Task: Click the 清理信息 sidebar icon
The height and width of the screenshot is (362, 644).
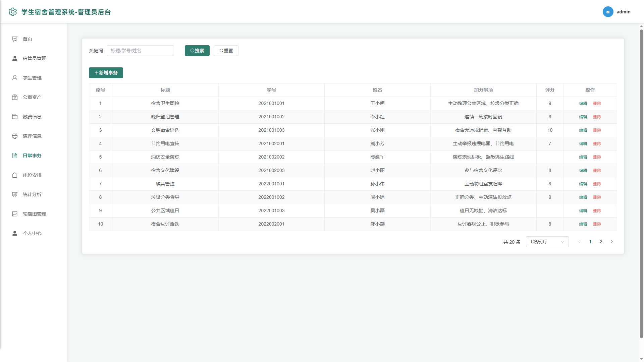Action: [15, 136]
